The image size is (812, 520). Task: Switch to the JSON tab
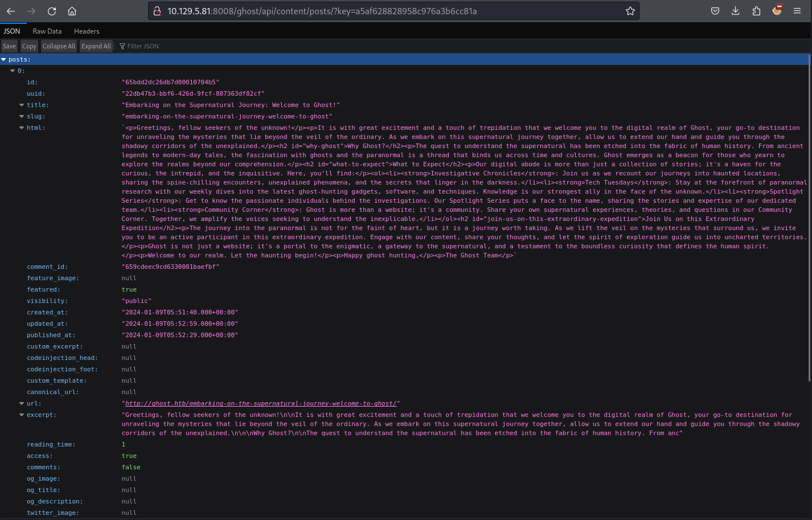[12, 31]
